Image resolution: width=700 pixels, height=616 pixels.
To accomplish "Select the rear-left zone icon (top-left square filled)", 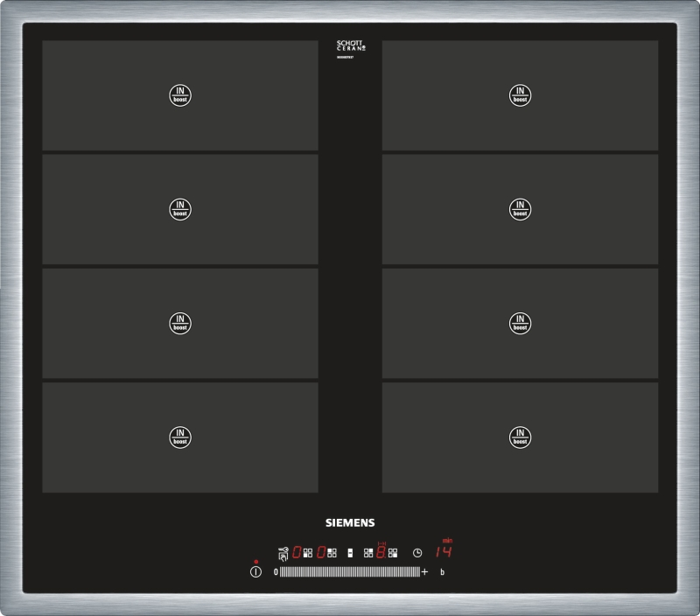I will click(332, 553).
